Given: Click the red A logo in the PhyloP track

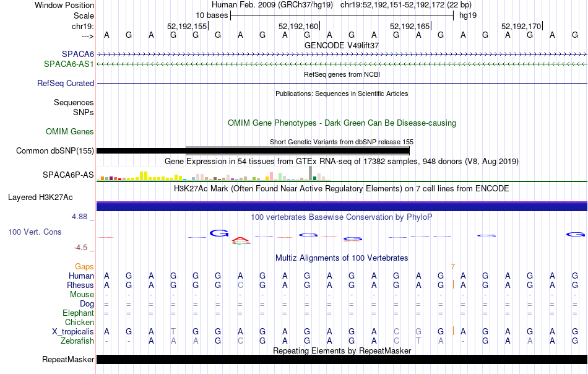Looking at the screenshot, I should [x=240, y=240].
